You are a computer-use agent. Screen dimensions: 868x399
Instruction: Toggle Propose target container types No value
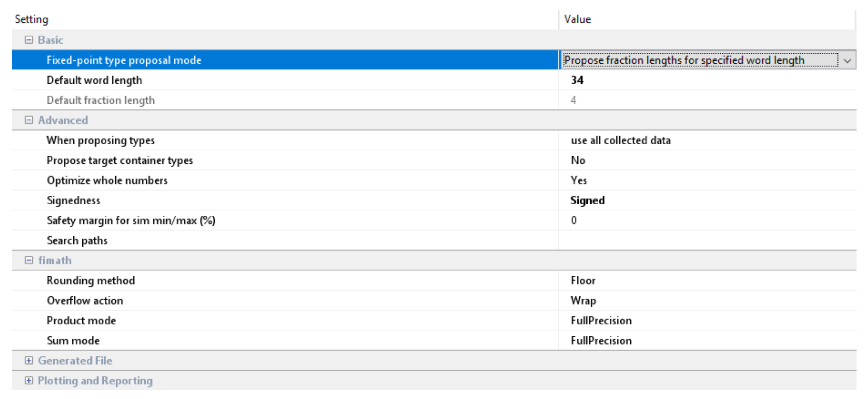click(x=578, y=160)
